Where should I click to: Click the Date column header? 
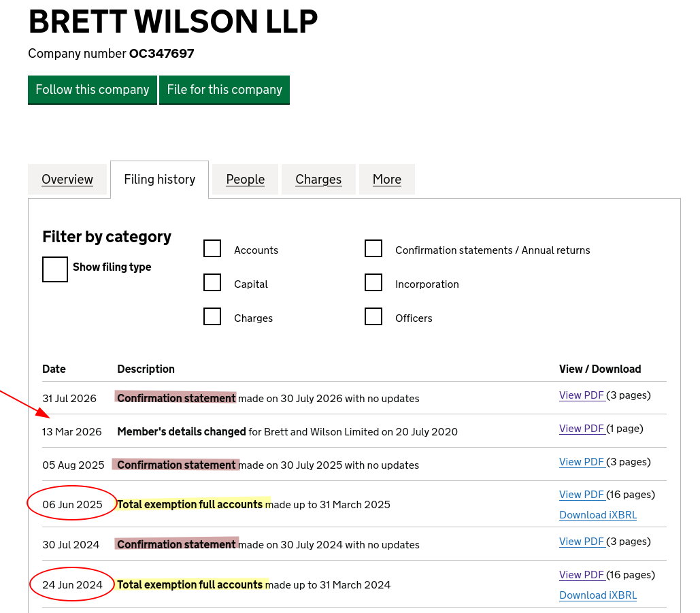pyautogui.click(x=54, y=369)
